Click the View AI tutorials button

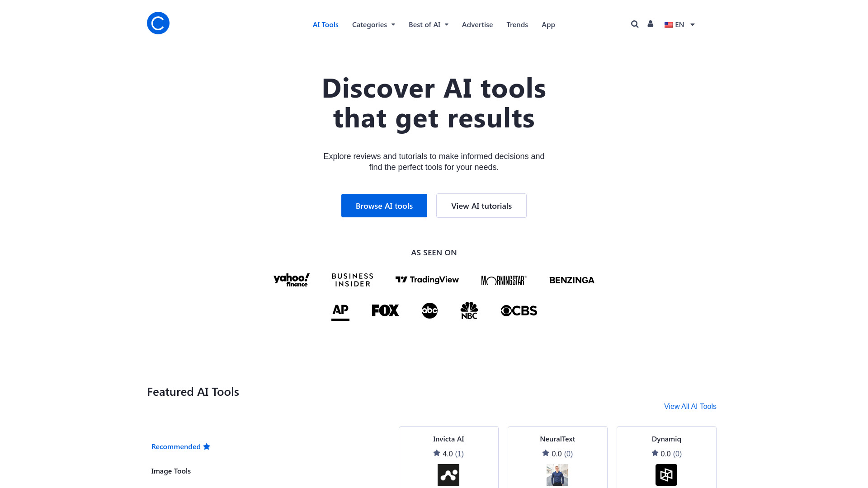[481, 206]
